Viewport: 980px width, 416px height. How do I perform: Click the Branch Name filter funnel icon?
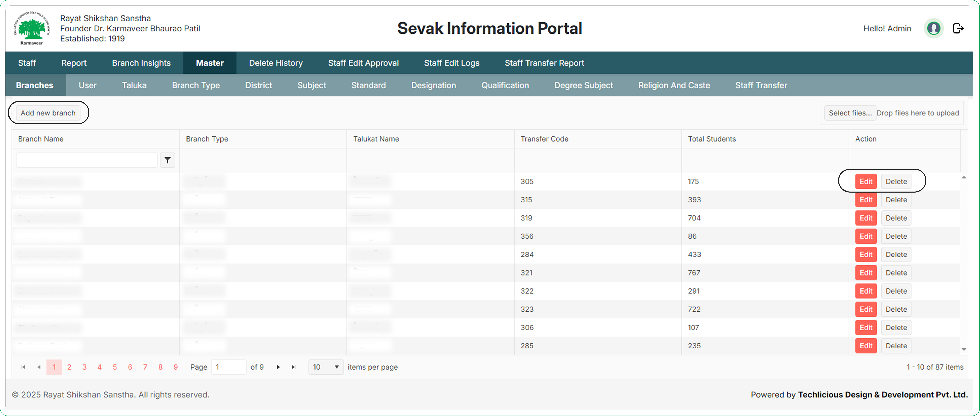(x=167, y=160)
